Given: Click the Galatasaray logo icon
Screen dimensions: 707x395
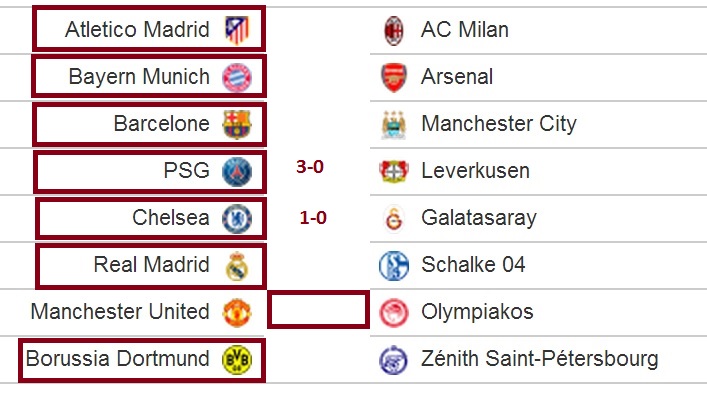Looking at the screenshot, I should [x=394, y=219].
